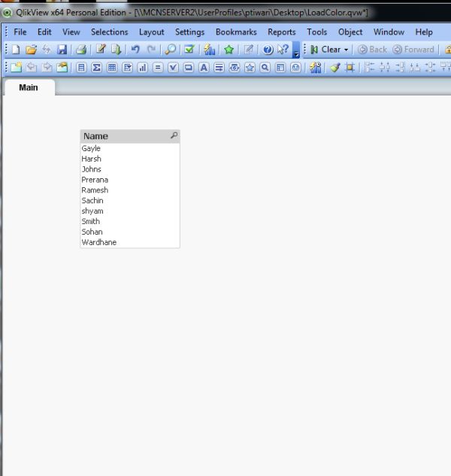Open Help Topics question mark icon
This screenshot has height=476, width=451.
268,50
